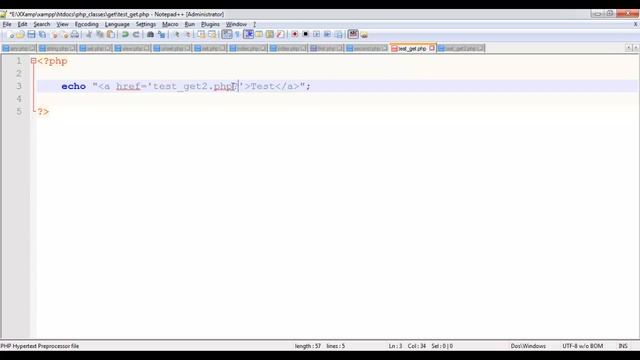Click the INS indicator in status bar
The image size is (640, 360).
[623, 346]
